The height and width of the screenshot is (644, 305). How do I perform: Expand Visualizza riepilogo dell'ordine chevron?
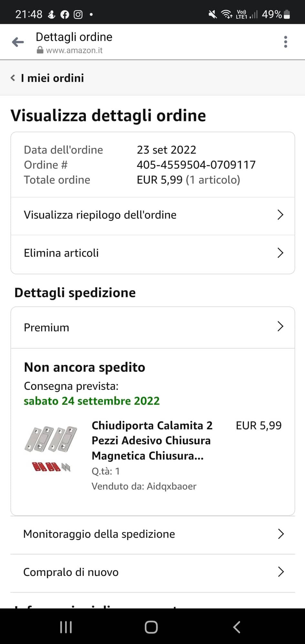tap(280, 215)
